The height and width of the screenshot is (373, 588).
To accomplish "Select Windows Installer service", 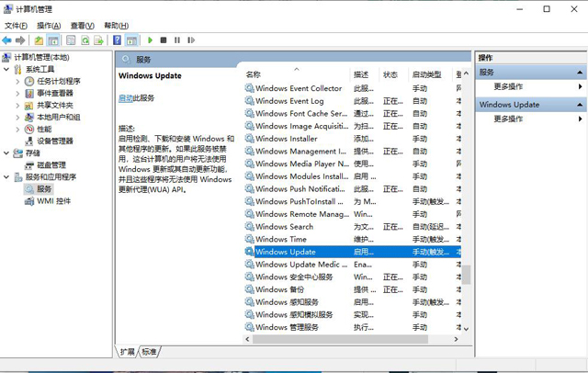I will pyautogui.click(x=287, y=139).
